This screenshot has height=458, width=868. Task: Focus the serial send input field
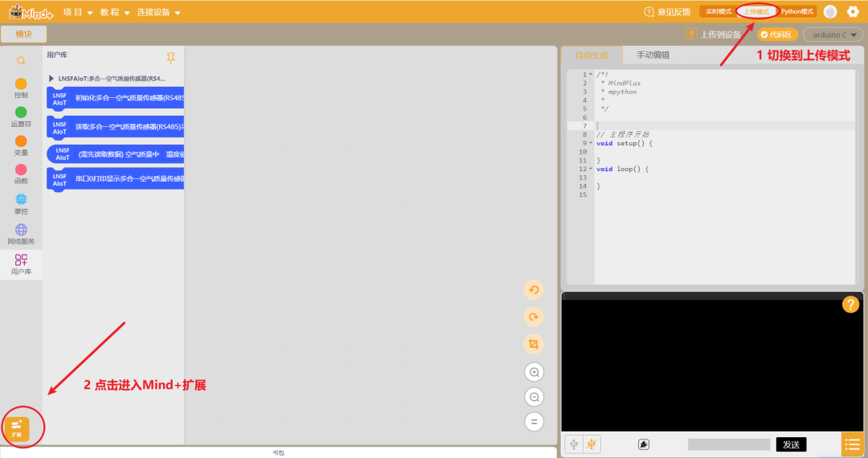728,444
